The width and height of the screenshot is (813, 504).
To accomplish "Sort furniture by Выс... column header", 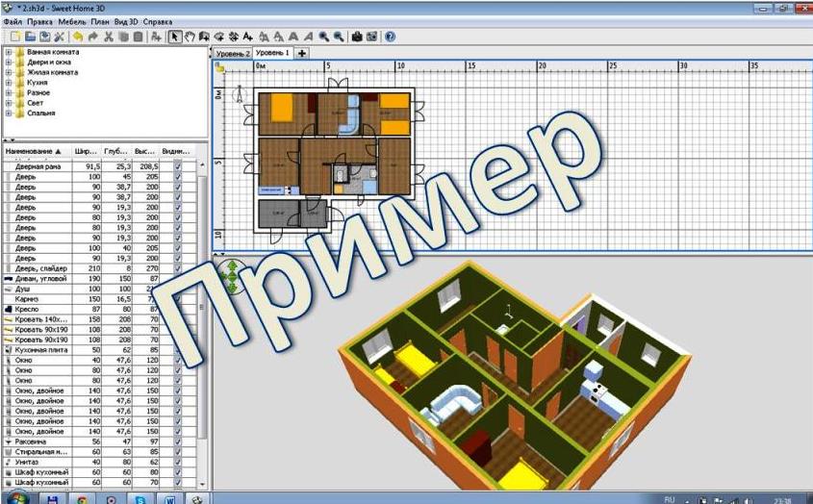I will click(145, 151).
